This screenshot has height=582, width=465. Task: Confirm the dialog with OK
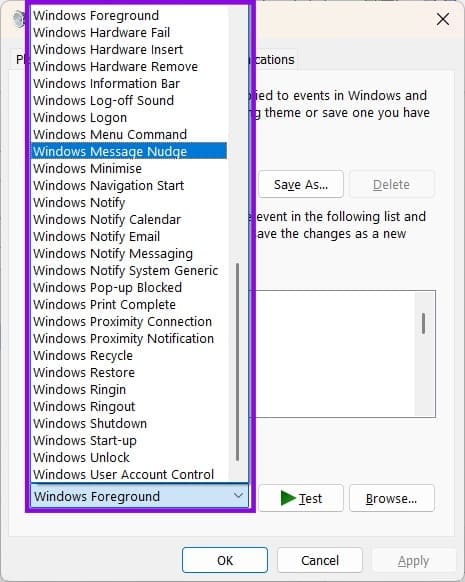pyautogui.click(x=225, y=560)
